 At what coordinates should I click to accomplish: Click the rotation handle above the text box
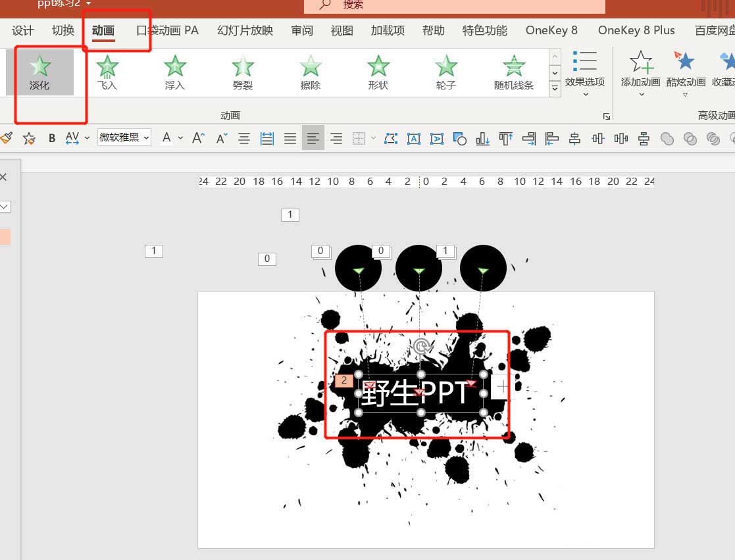(x=420, y=346)
